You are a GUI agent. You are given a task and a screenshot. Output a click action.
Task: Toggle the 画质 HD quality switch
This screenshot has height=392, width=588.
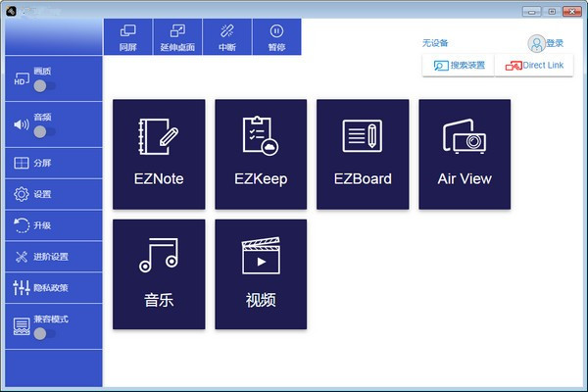tap(42, 85)
